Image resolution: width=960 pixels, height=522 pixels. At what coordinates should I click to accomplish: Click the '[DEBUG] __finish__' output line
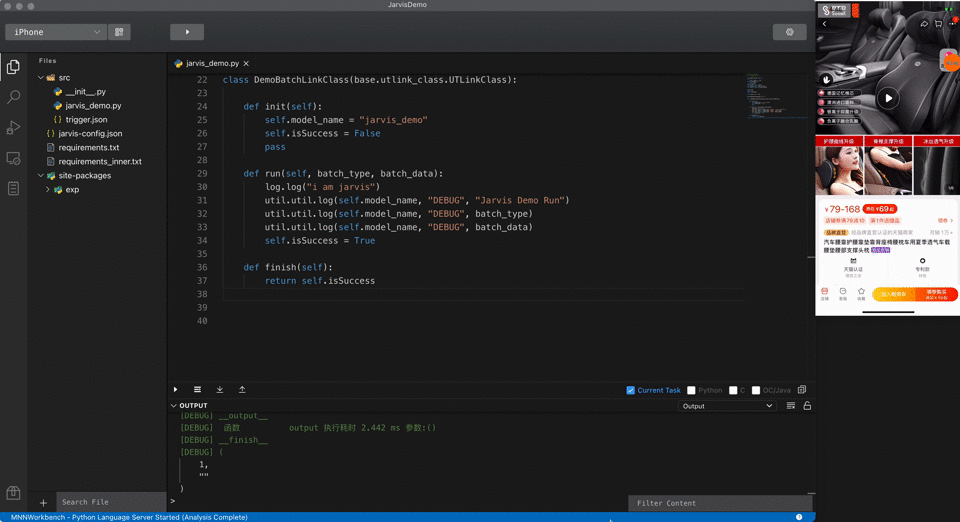coord(224,440)
